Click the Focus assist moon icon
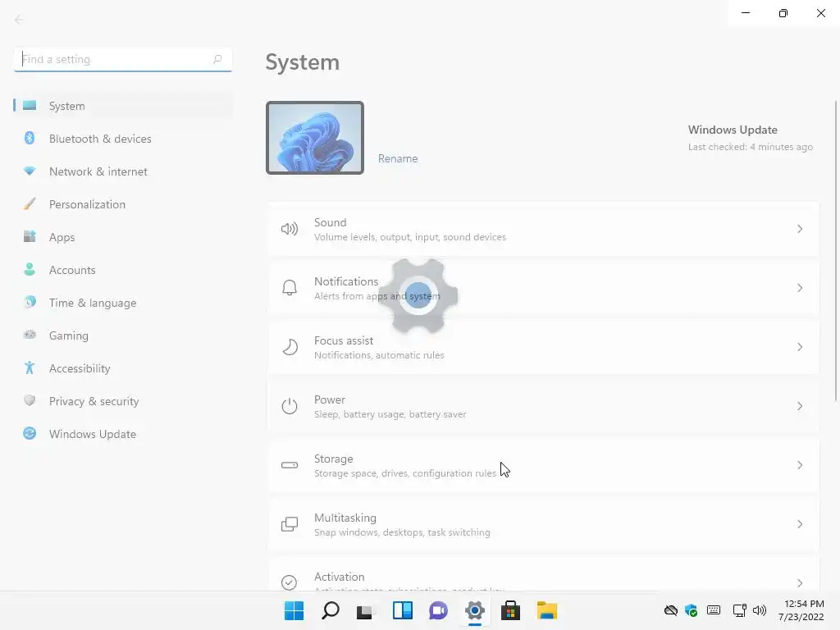840x630 pixels. 290,347
